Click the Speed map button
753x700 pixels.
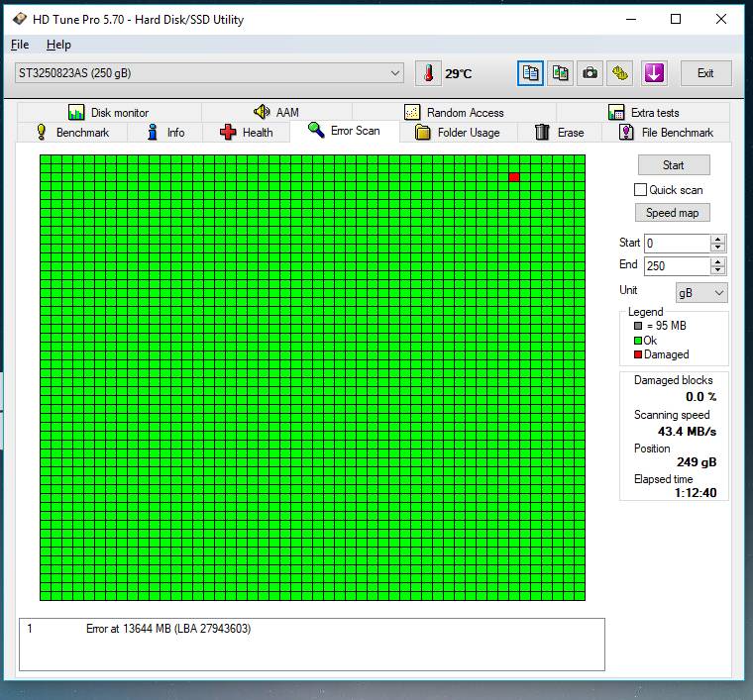[x=673, y=213]
